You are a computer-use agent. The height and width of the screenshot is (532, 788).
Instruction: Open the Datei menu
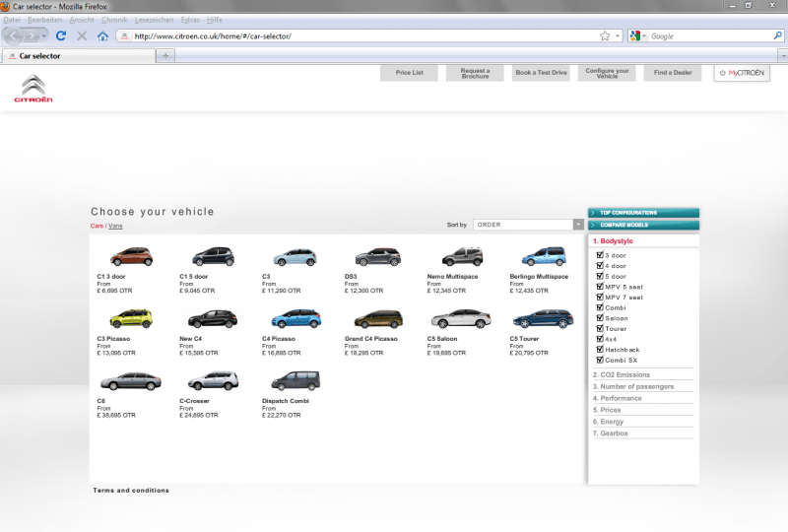point(12,20)
